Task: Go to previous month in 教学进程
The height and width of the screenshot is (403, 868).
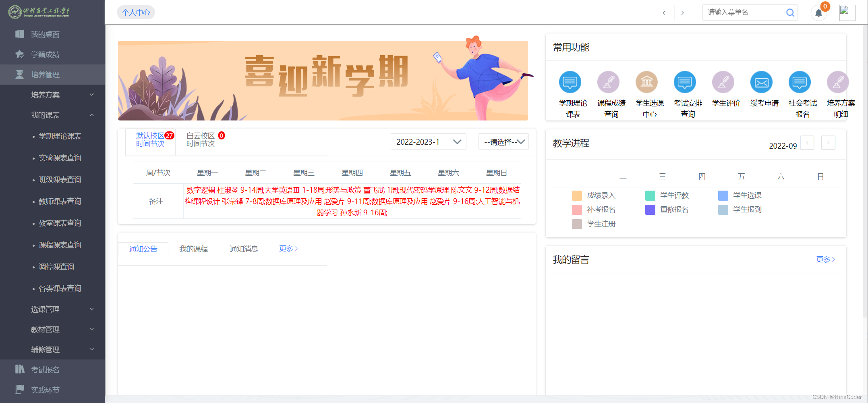Action: click(807, 143)
